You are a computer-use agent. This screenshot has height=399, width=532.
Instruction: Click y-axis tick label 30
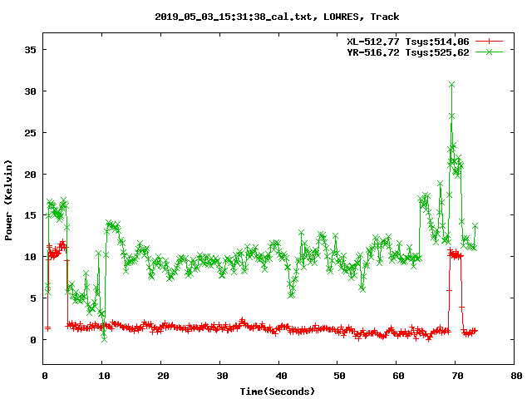30,91
